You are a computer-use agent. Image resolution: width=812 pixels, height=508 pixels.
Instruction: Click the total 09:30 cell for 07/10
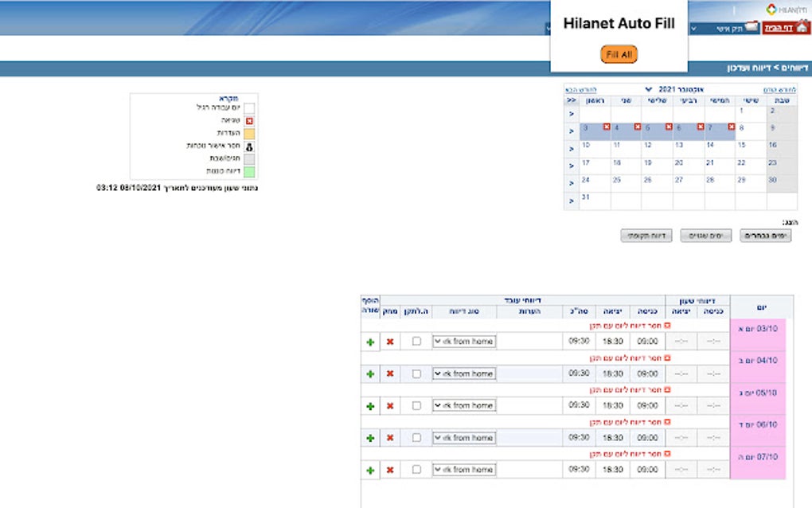[579, 470]
